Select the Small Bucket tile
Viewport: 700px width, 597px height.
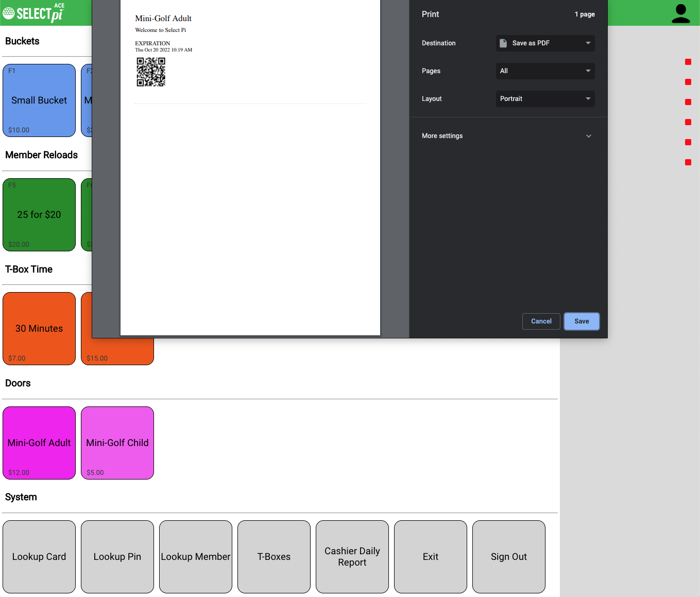tap(39, 100)
